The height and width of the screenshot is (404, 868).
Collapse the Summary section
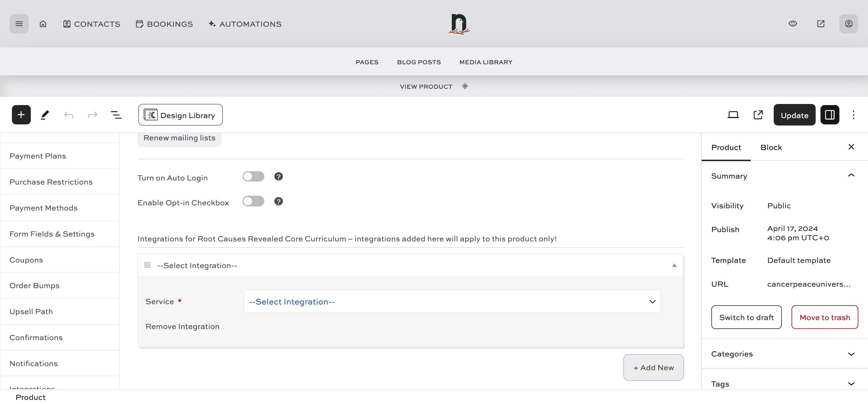coord(851,175)
